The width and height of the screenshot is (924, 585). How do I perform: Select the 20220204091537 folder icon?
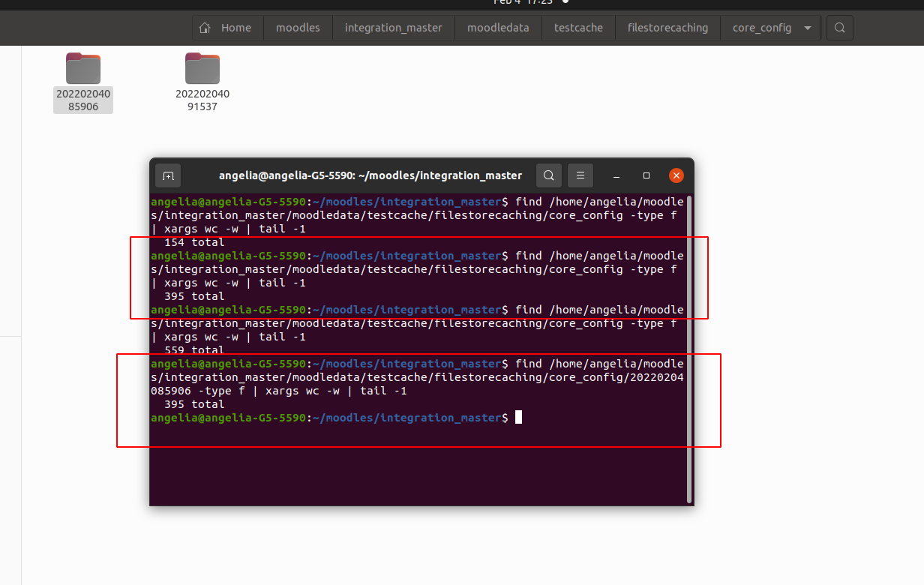[x=202, y=68]
